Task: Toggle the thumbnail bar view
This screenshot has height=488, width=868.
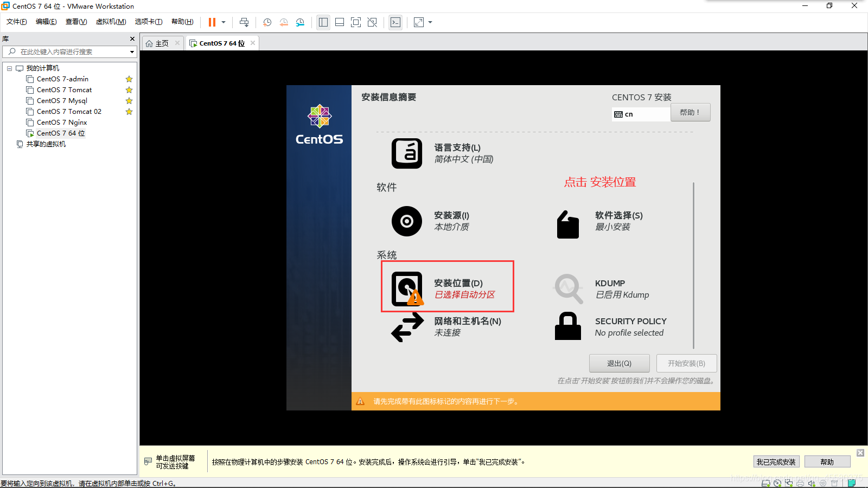Action: tap(340, 22)
